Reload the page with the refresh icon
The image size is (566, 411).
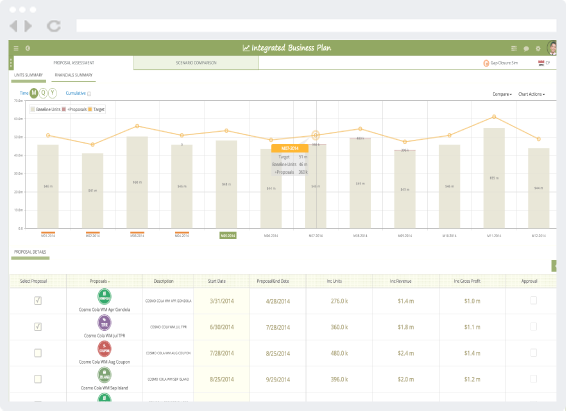[54, 26]
